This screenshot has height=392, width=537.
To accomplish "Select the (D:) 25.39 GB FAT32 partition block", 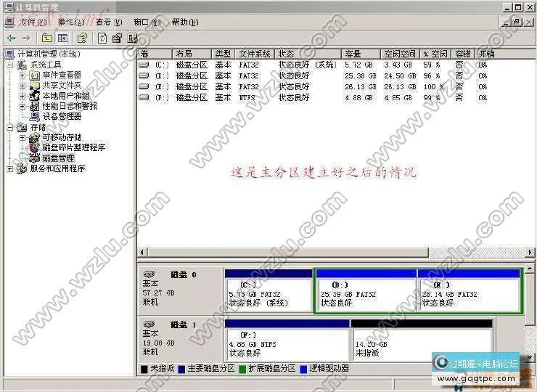I will click(x=366, y=290).
